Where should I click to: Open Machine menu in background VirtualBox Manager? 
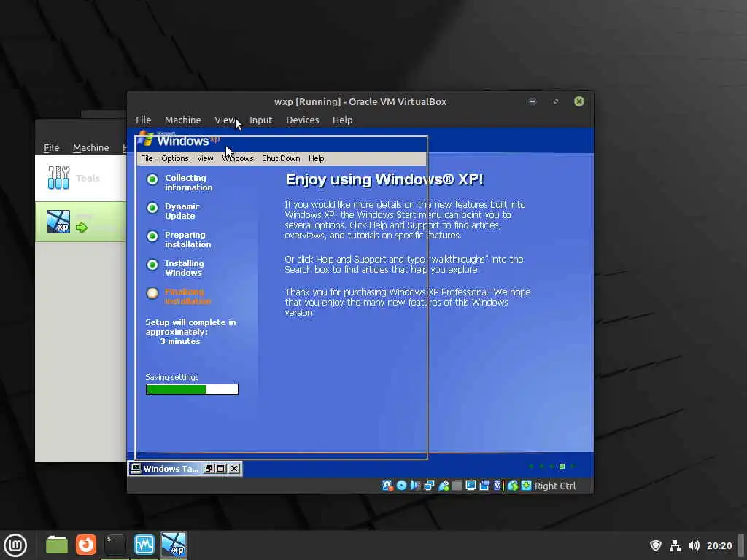coord(91,147)
